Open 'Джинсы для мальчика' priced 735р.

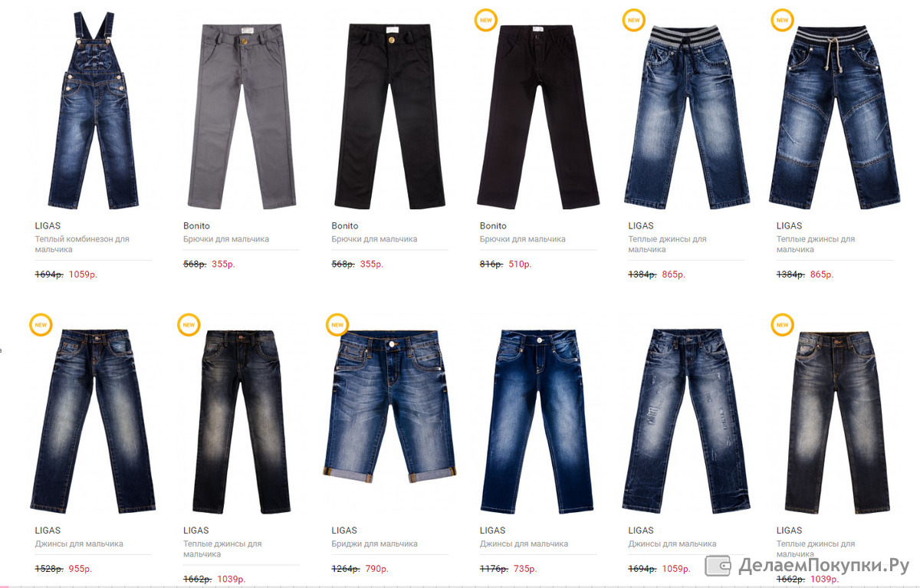[524, 544]
